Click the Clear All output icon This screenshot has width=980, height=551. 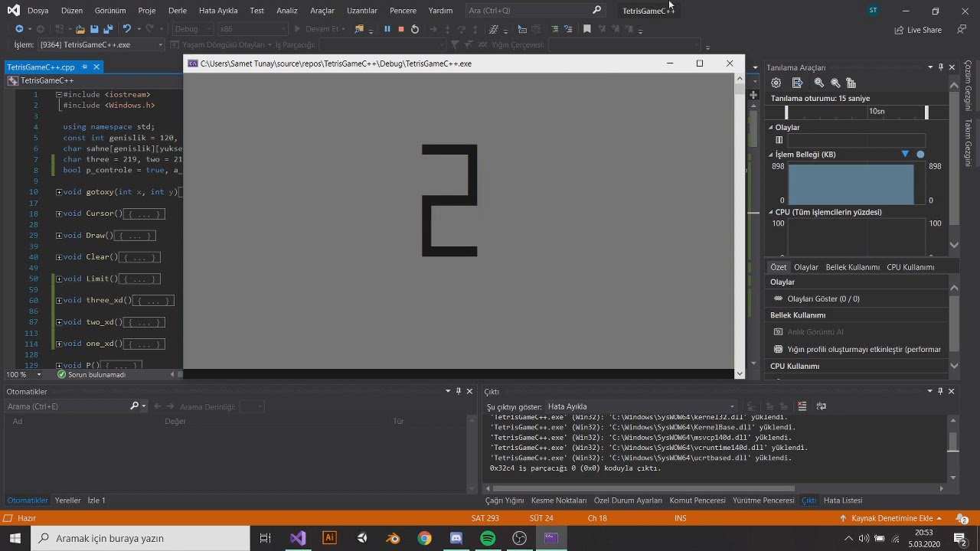click(x=802, y=406)
